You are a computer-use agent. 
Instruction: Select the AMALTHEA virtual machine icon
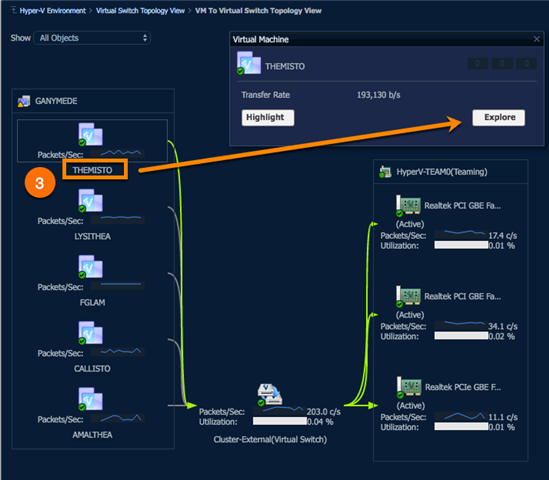90,399
